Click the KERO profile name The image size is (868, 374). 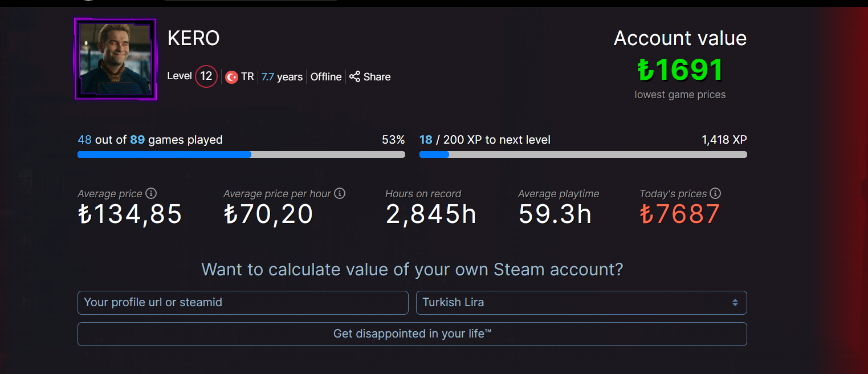194,38
